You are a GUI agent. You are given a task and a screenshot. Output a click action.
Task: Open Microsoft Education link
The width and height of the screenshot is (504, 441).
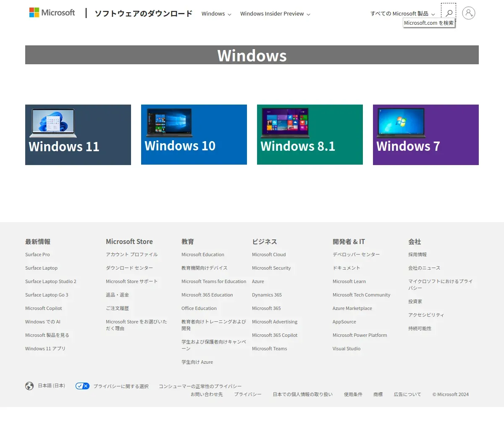tap(203, 255)
